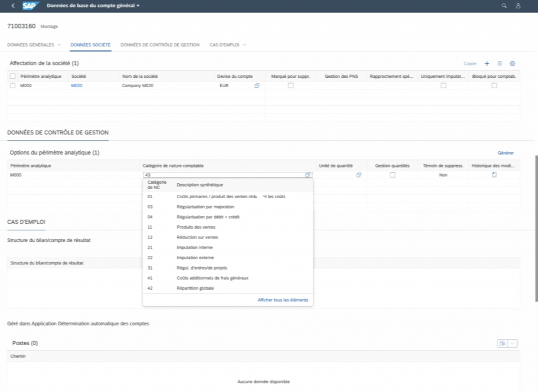Open table settings gear icon

pyautogui.click(x=513, y=64)
